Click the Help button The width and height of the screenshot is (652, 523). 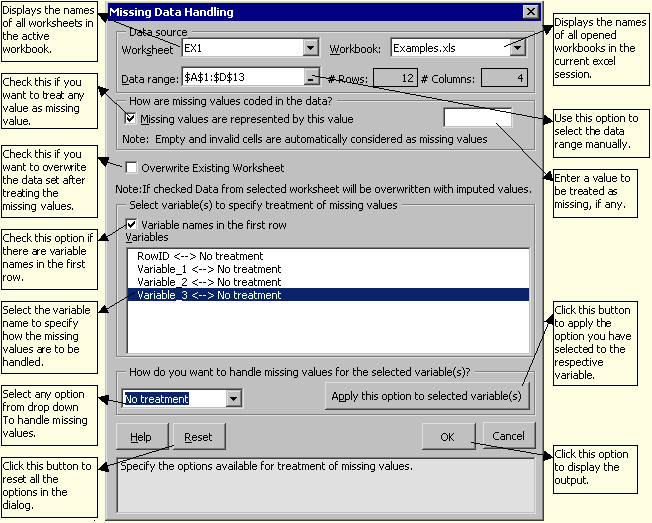[x=141, y=437]
